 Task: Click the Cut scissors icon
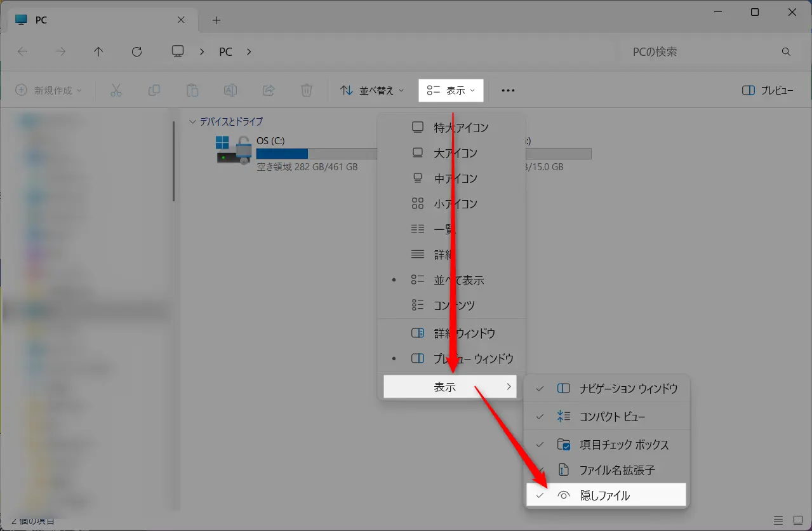click(116, 90)
